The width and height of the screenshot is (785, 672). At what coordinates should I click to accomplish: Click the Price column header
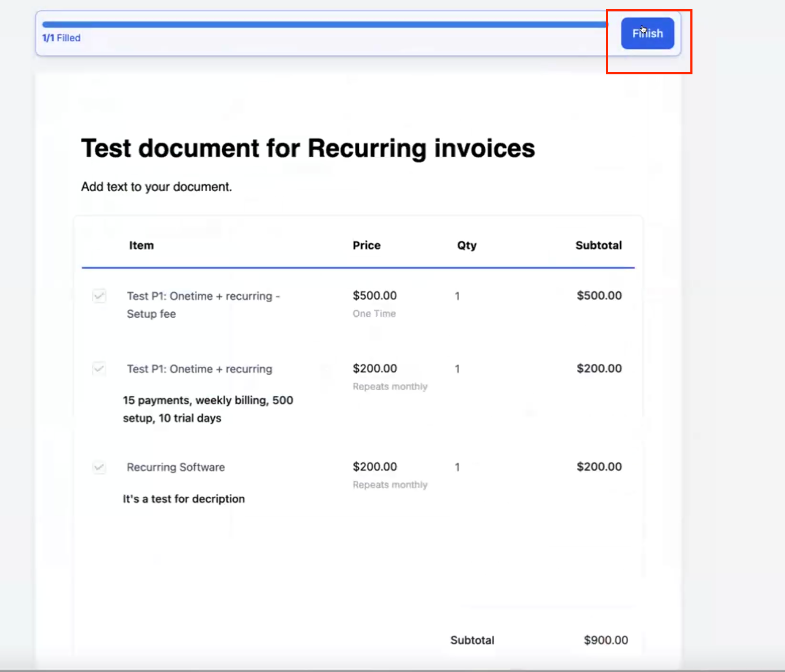[x=366, y=245]
